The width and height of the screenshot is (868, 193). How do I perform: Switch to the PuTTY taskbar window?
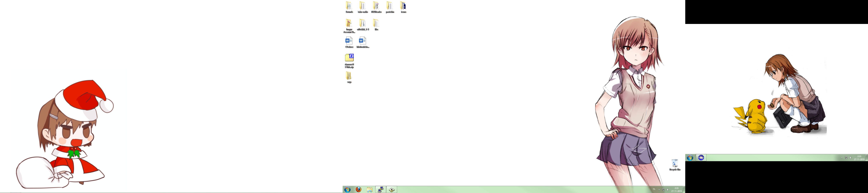pos(380,190)
